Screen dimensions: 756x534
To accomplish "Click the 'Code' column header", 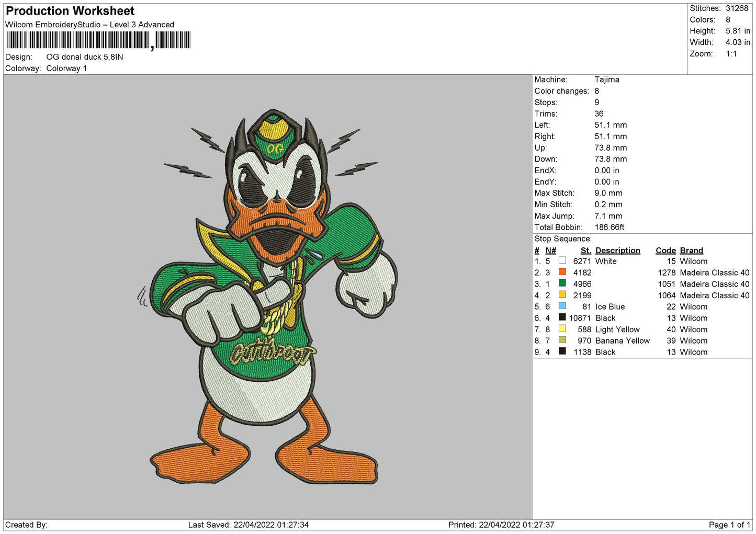I will pos(666,251).
